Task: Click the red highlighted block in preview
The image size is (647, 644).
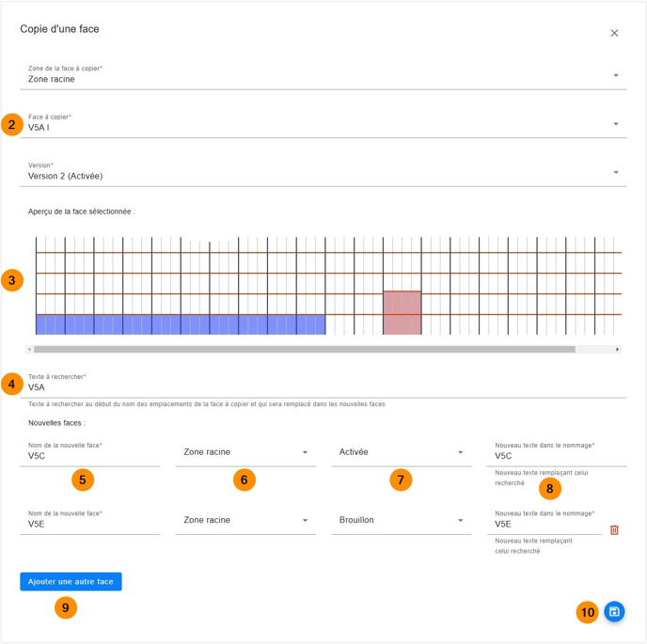Action: [402, 313]
